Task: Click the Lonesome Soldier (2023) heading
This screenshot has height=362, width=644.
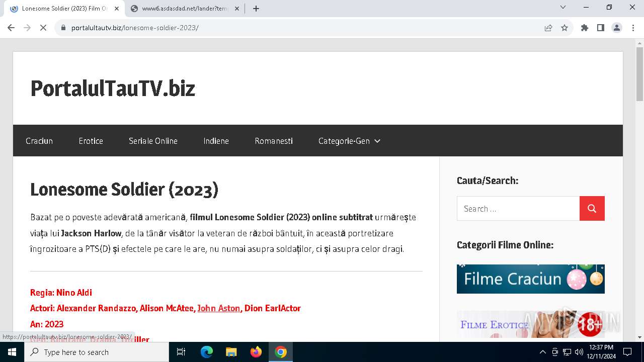Action: tap(124, 190)
